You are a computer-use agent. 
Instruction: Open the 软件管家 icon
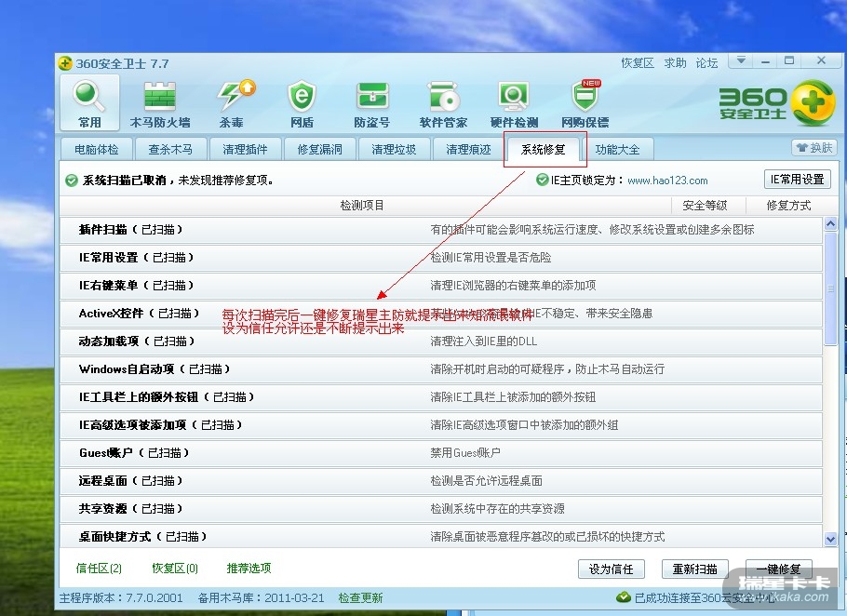[x=443, y=103]
